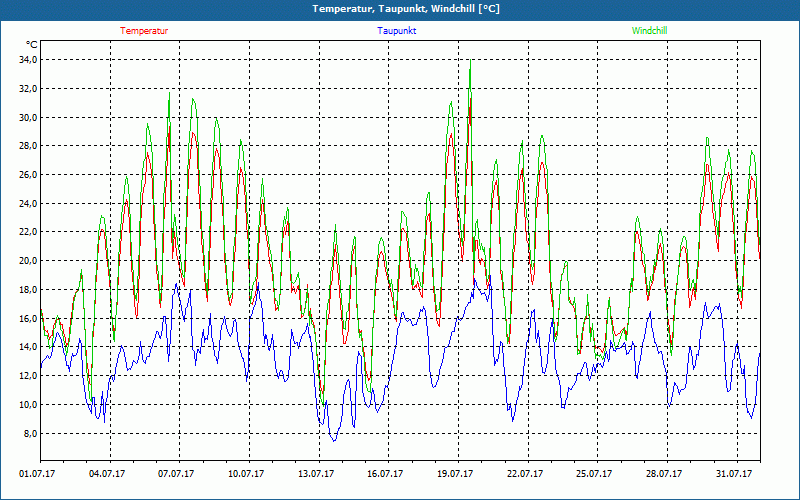Click the x-axis date label 31.07.17

(x=734, y=474)
